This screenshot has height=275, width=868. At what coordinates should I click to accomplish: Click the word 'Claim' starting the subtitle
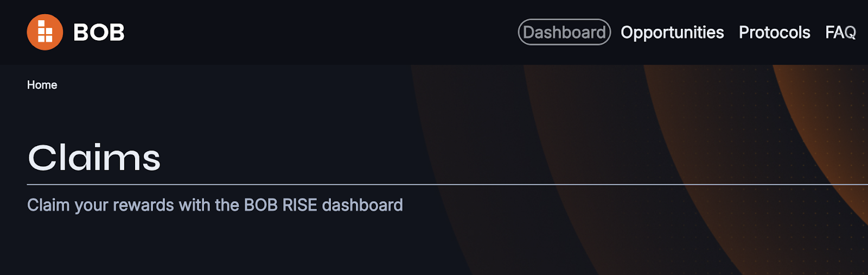pos(48,205)
